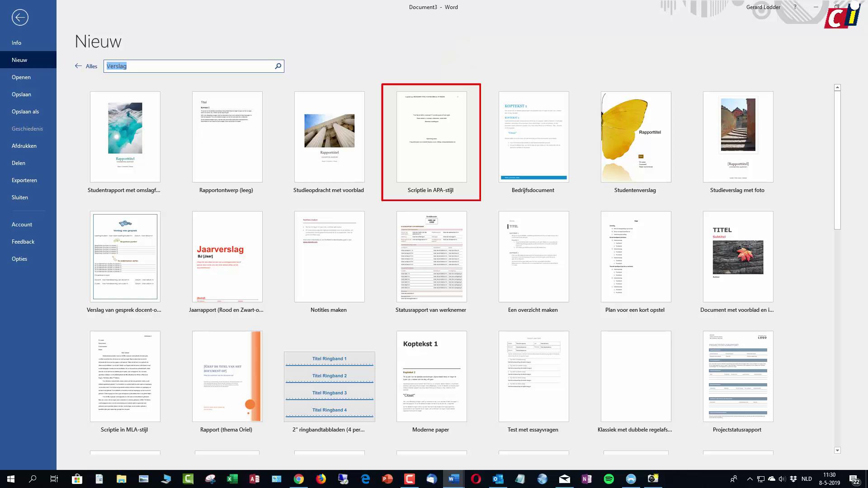Show hidden system tray icons chevron
This screenshot has height=488, width=868.
pyautogui.click(x=750, y=479)
